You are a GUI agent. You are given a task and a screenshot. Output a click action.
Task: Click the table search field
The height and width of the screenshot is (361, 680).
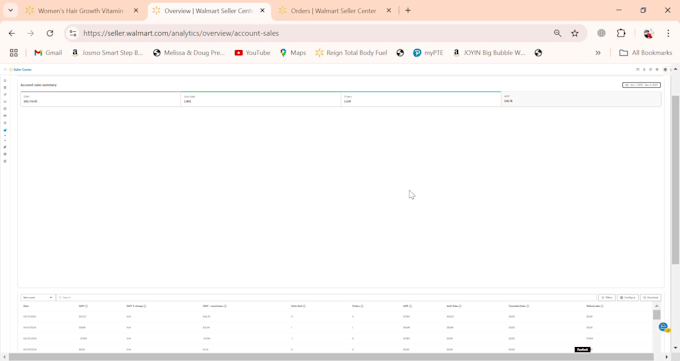(326, 297)
